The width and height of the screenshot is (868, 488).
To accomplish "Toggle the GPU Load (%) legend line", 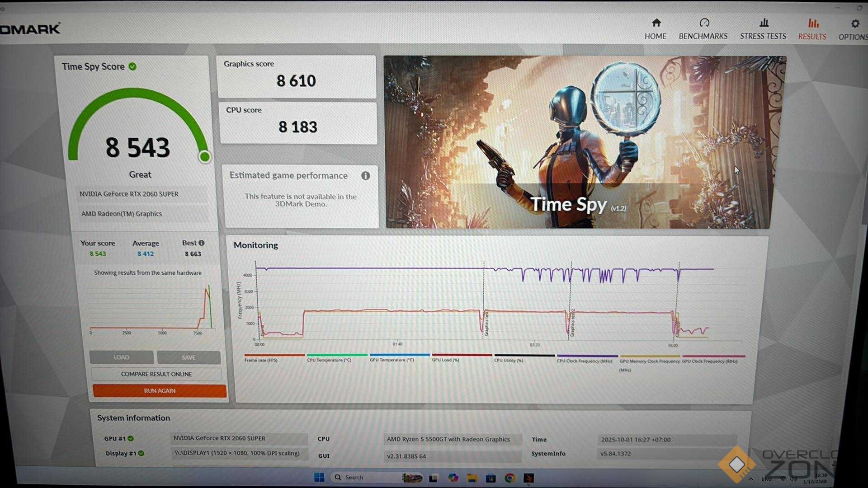I will 445,360.
